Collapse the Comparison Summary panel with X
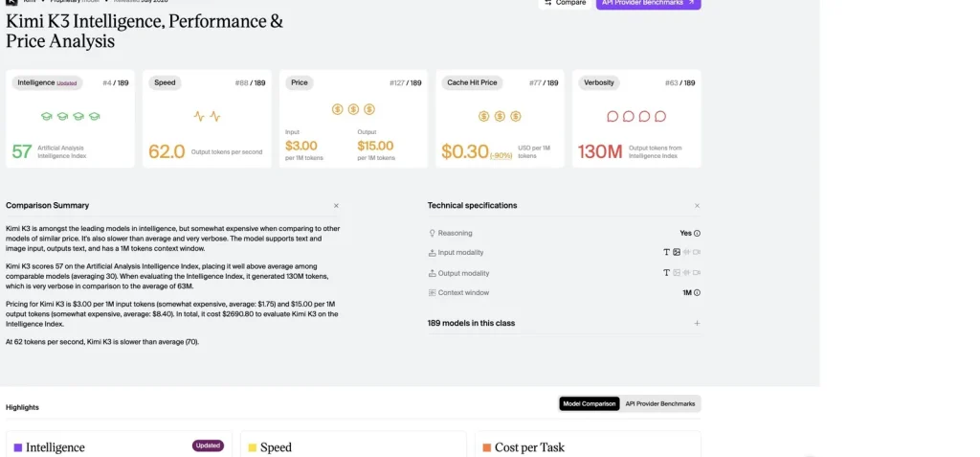This screenshot has height=457, width=980. coord(336,206)
